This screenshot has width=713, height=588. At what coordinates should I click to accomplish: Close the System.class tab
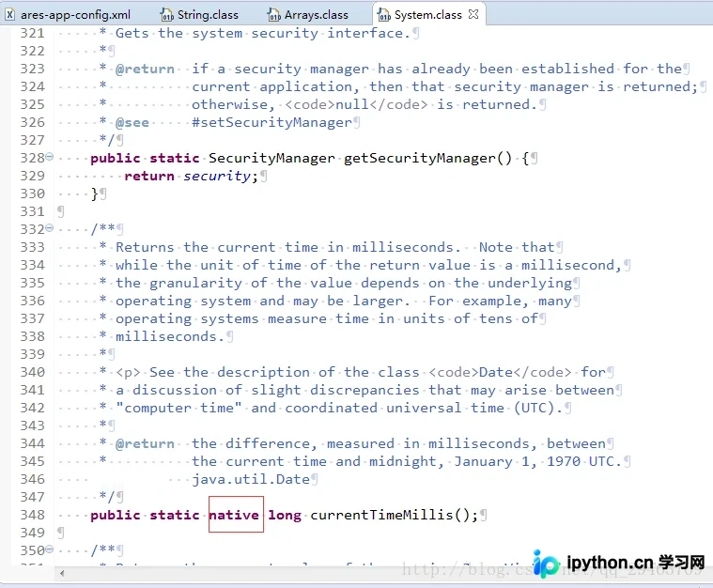pyautogui.click(x=473, y=14)
